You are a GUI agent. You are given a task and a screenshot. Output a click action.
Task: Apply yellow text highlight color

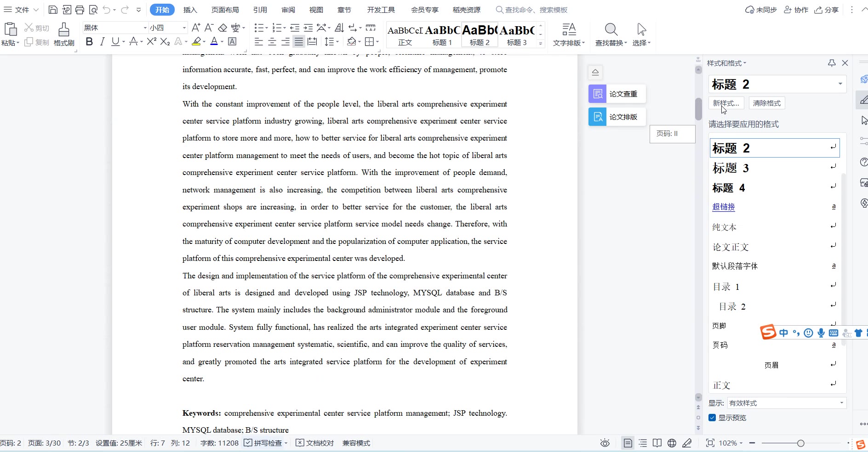[196, 42]
